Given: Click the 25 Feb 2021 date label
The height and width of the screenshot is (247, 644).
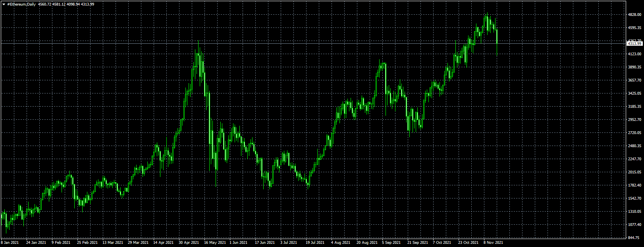Looking at the screenshot, I should (87, 242).
